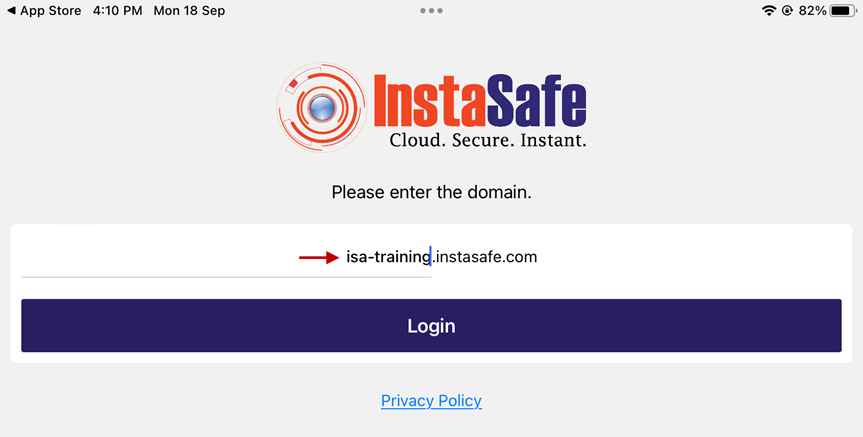Open the Privacy Policy link
863x437 pixels.
(x=432, y=401)
